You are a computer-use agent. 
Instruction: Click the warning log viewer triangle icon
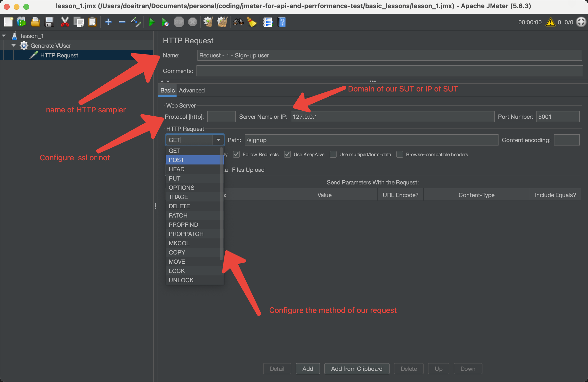tap(551, 22)
